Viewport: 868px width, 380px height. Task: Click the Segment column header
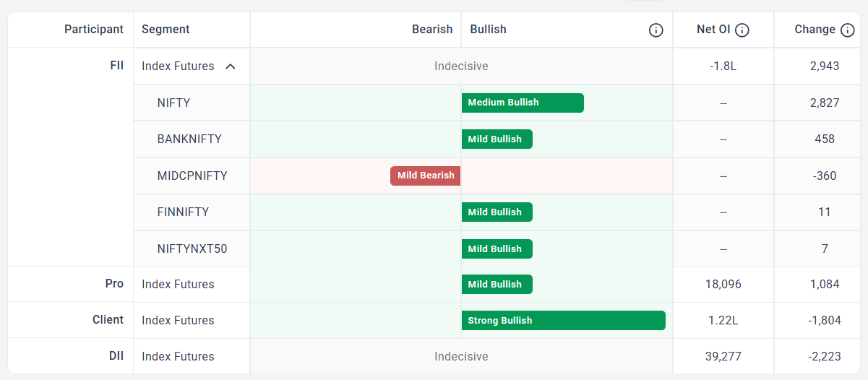coord(166,30)
